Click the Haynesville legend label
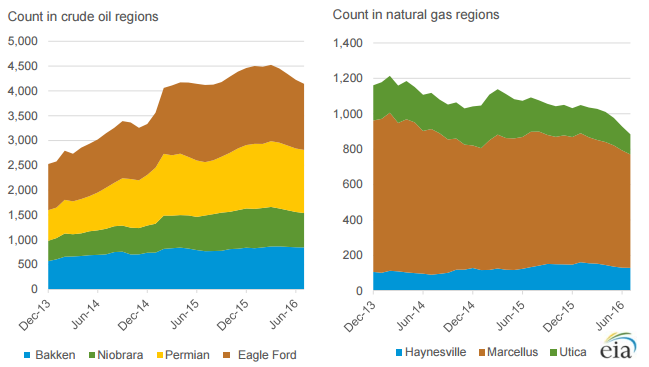Screen dimensions: 649x367 pos(435,352)
